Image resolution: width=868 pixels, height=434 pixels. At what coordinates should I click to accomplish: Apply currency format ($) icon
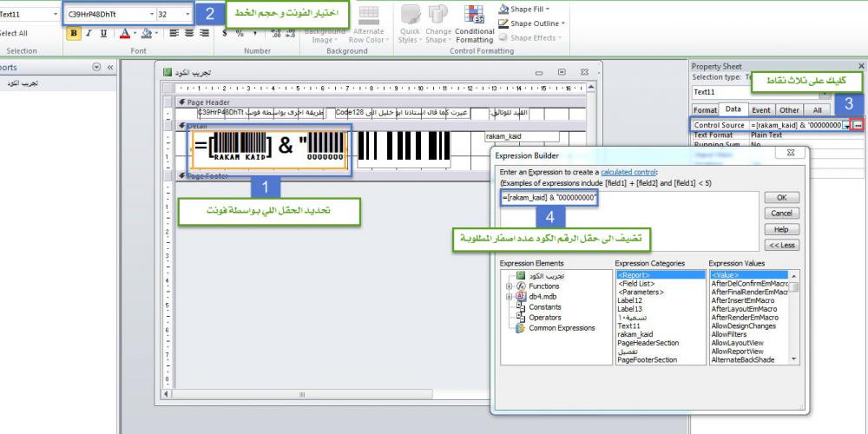(224, 33)
